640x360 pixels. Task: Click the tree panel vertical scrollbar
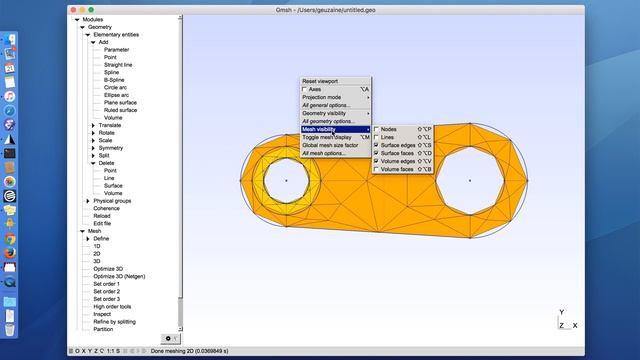[x=180, y=173]
